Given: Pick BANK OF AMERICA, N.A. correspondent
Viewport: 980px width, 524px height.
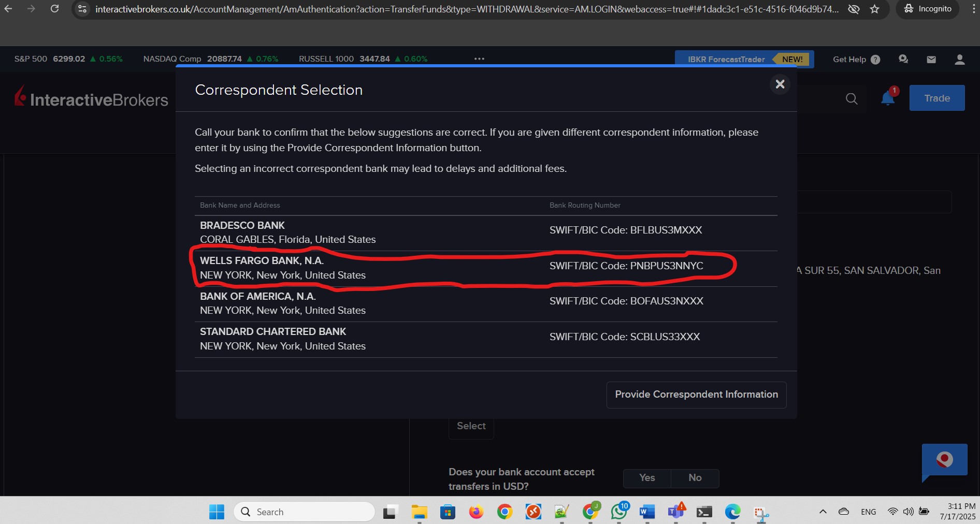Looking at the screenshot, I should [x=486, y=304].
